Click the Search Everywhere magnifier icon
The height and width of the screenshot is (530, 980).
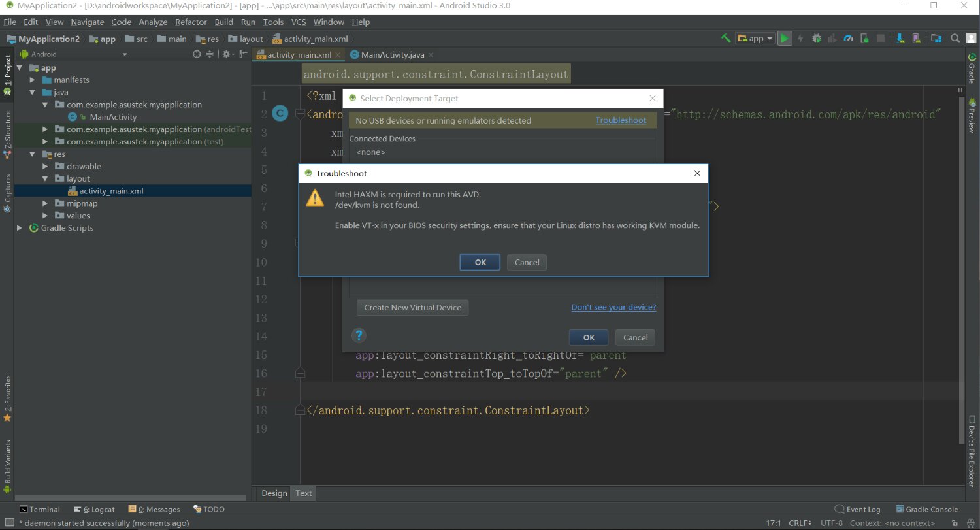[955, 39]
